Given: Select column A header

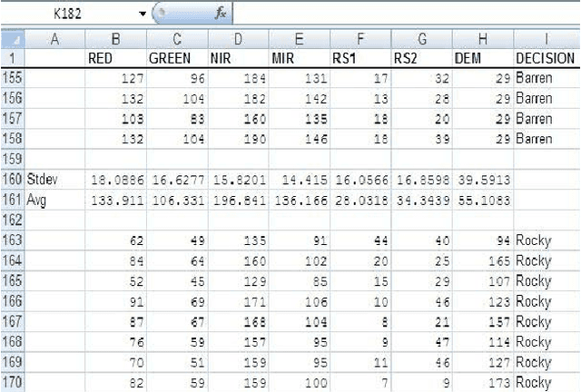Looking at the screenshot, I should tap(54, 38).
